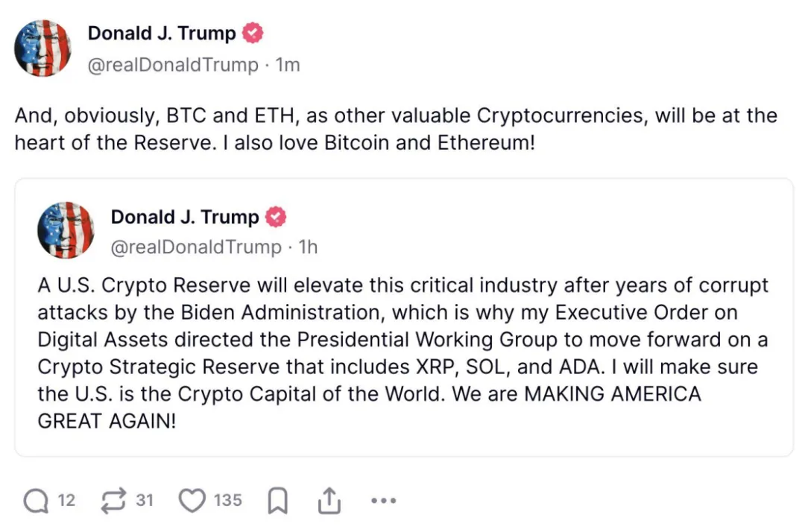805x532 pixels.
Task: Open the reply icon on Trump's post
Action: (34, 501)
